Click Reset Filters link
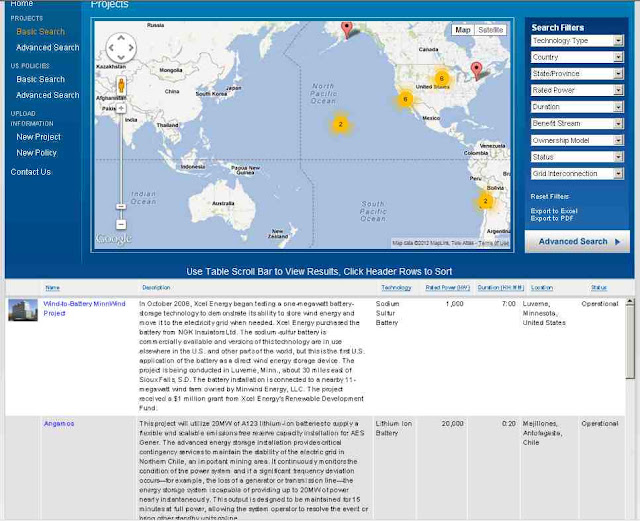640x521 pixels. click(x=550, y=196)
